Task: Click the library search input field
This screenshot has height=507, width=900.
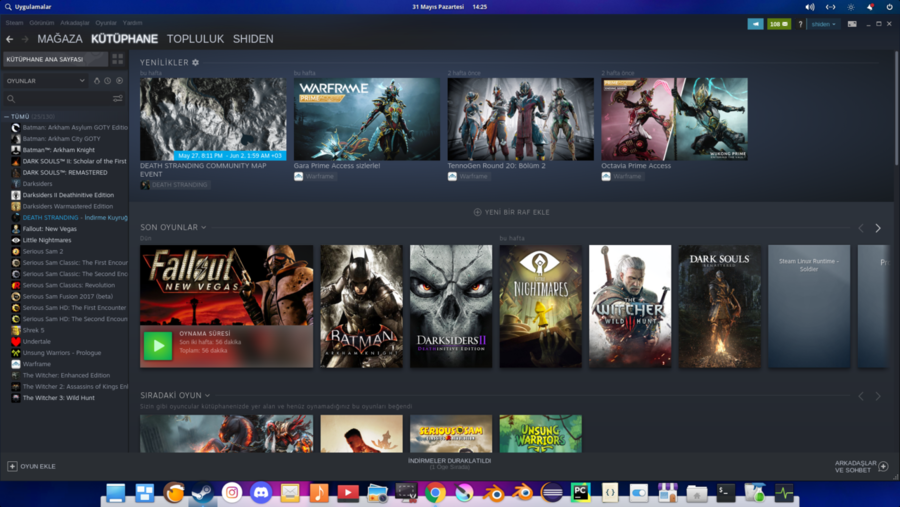Action: pos(59,99)
